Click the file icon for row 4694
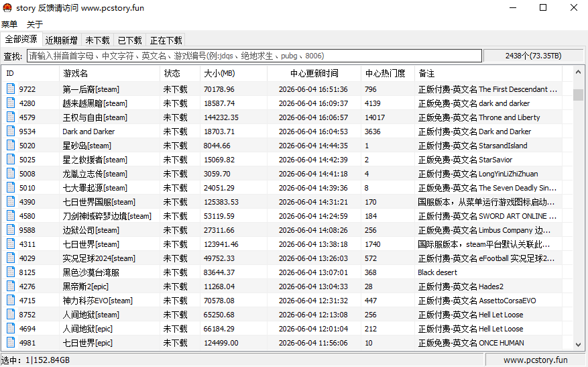The image size is (588, 367). tap(11, 328)
